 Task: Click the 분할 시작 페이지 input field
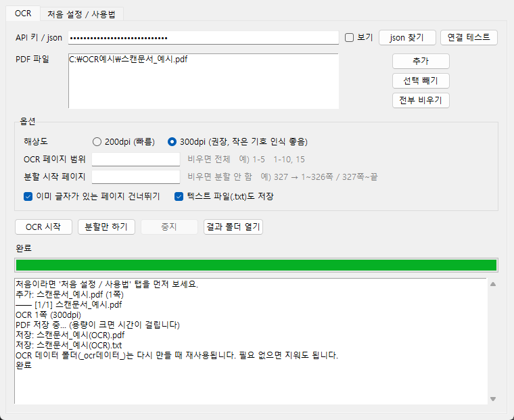click(x=136, y=177)
